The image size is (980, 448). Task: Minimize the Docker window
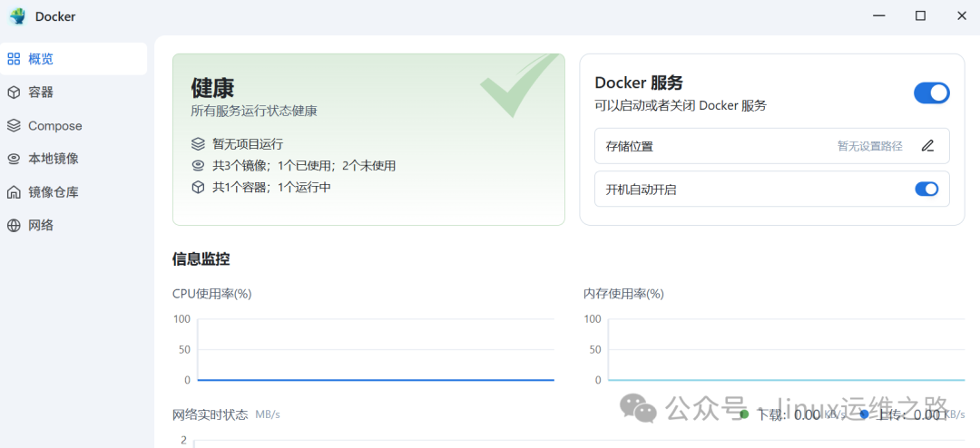(x=879, y=16)
